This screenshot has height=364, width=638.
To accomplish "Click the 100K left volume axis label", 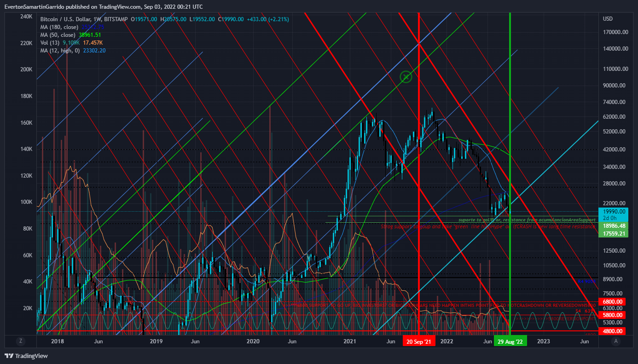I will [26, 202].
